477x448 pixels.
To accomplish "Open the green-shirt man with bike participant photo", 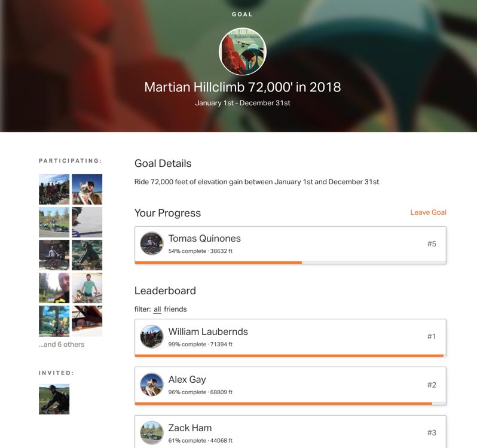I will pyautogui.click(x=87, y=288).
